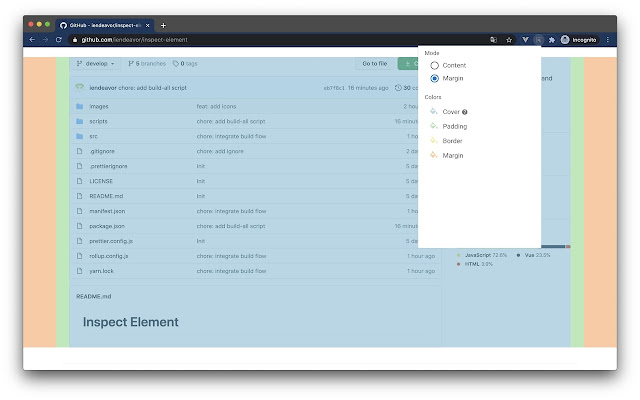Select the Content mode radio button

tap(434, 65)
